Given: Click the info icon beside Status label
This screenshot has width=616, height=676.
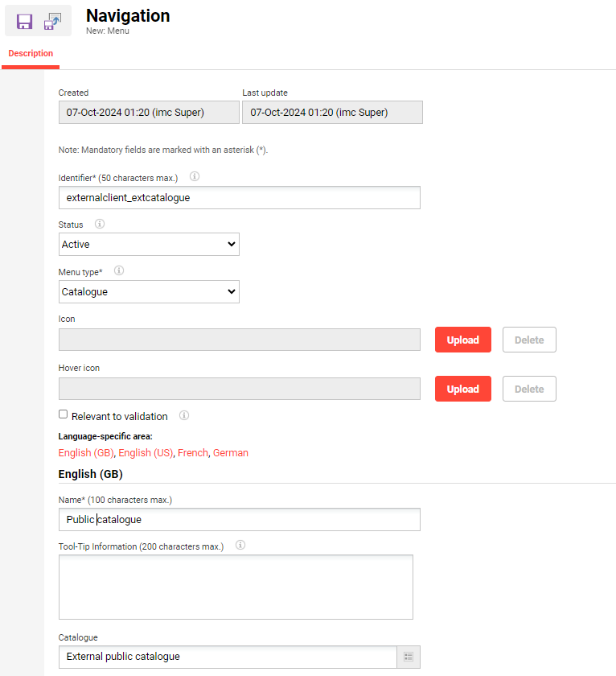Looking at the screenshot, I should tap(100, 224).
